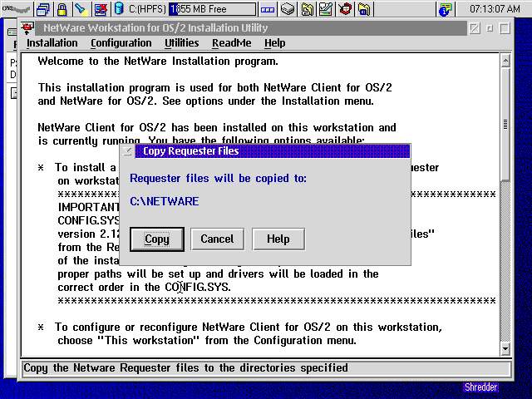Image resolution: width=532 pixels, height=399 pixels.
Task: Click the hide window button in installer title bar
Action: pos(490,28)
